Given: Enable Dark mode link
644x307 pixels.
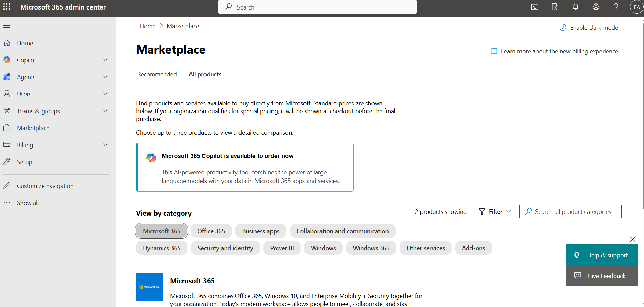Looking at the screenshot, I should click(x=594, y=28).
